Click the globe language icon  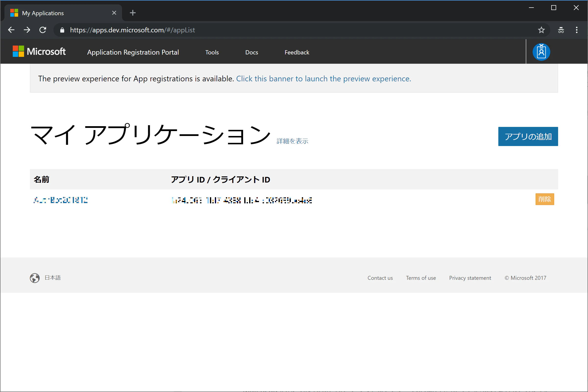click(35, 278)
